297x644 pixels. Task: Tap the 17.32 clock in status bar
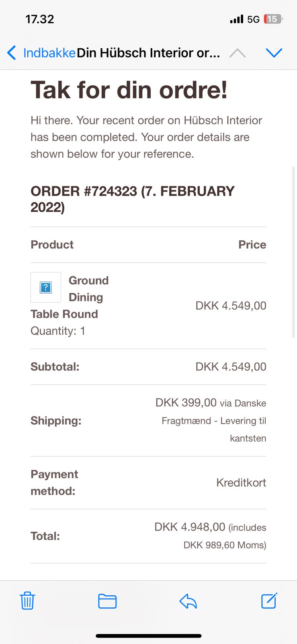click(x=39, y=19)
